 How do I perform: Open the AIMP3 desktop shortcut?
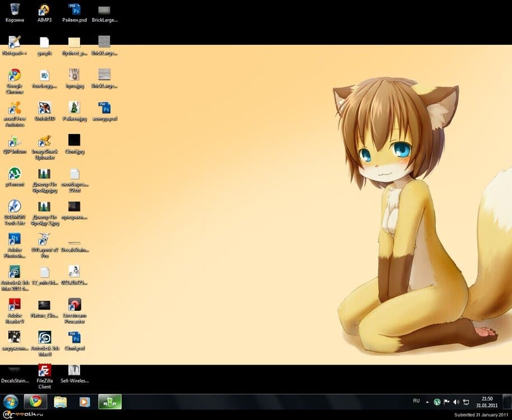click(x=44, y=10)
